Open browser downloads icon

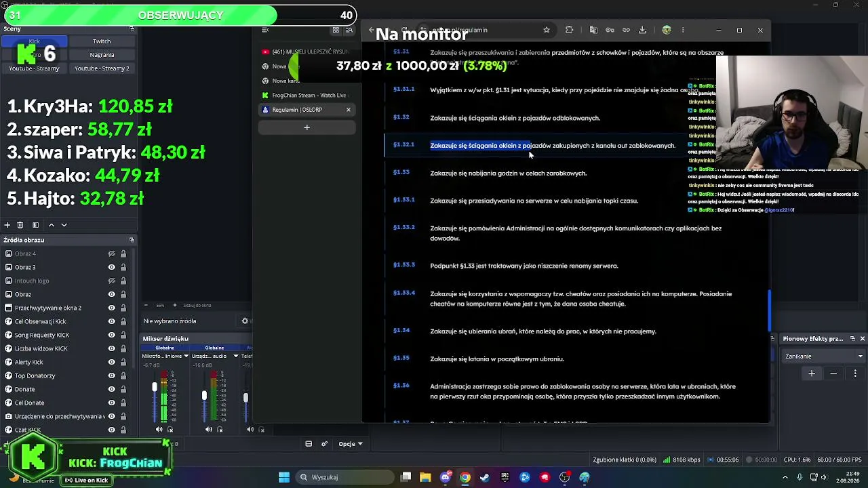point(642,30)
